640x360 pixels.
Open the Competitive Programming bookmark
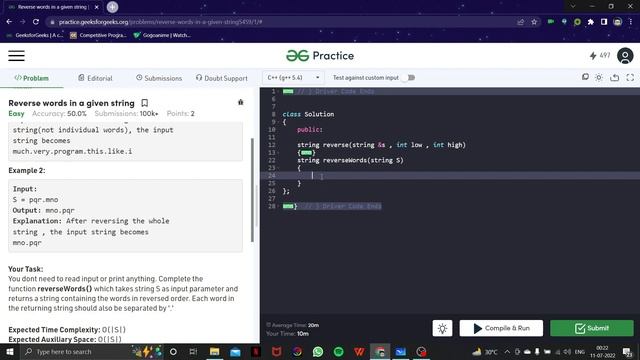[x=98, y=36]
